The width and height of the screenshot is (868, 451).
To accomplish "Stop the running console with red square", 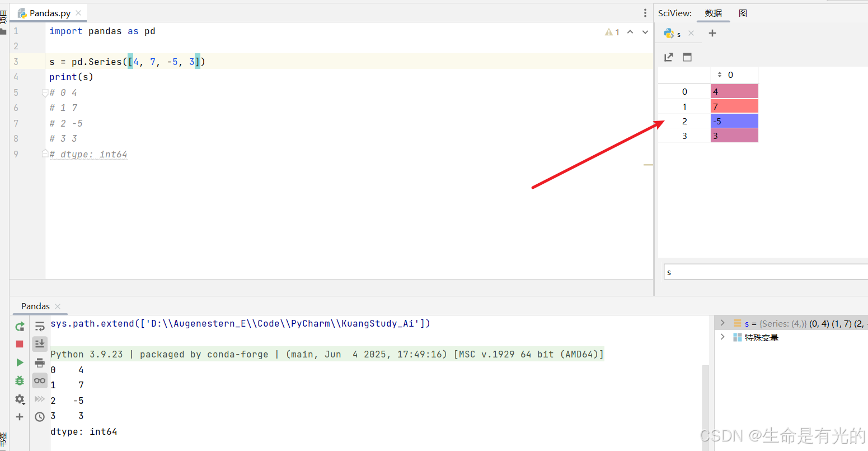I will tap(20, 344).
